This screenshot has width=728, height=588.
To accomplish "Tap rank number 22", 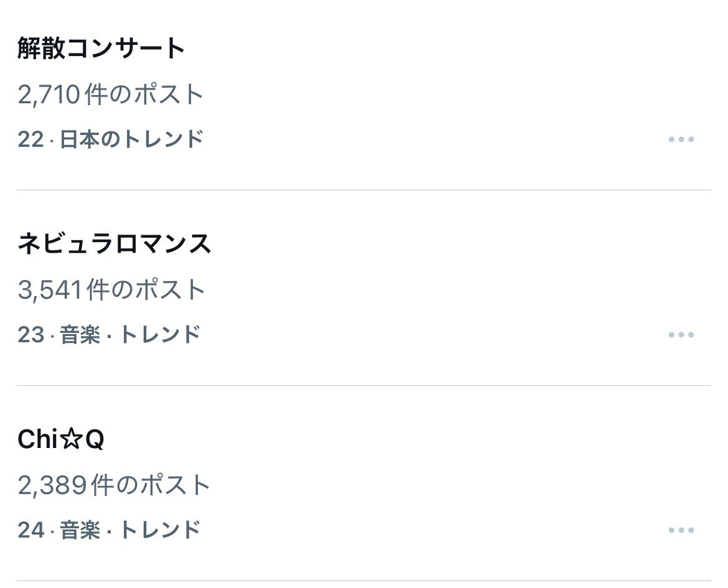I will [30, 139].
